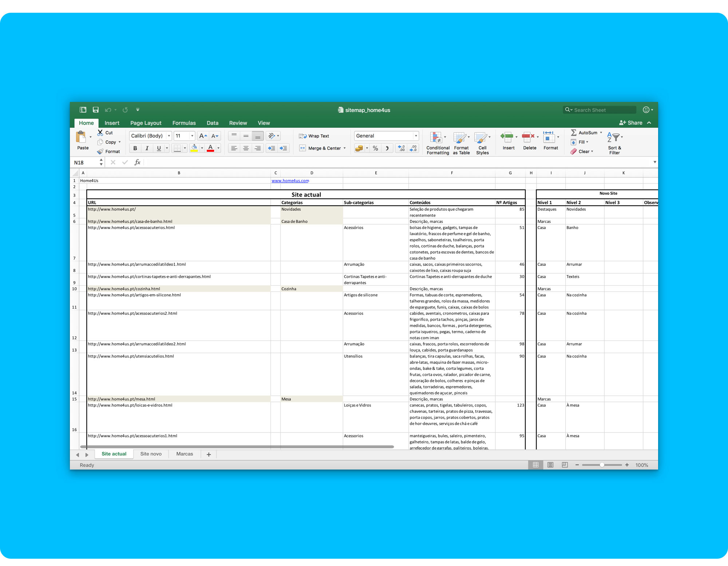728x566 pixels.
Task: Open the Calibri (Body) font dropdown
Action: point(169,136)
